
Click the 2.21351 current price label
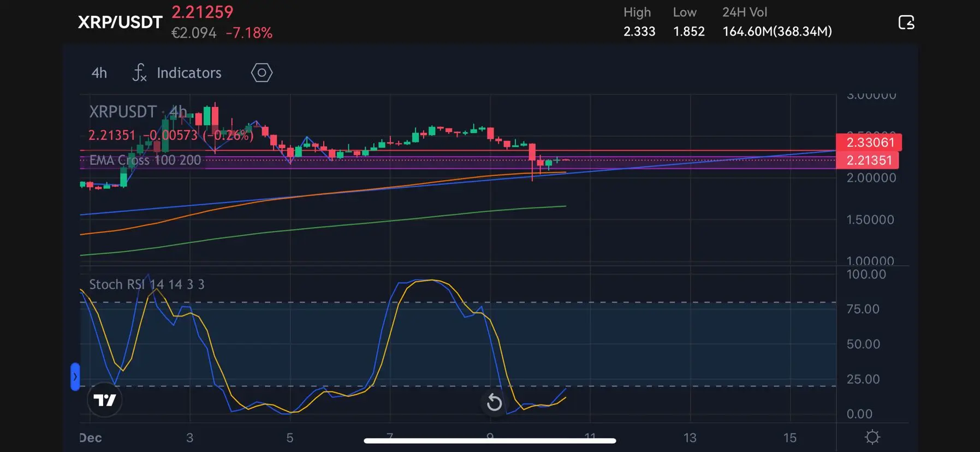pyautogui.click(x=868, y=160)
